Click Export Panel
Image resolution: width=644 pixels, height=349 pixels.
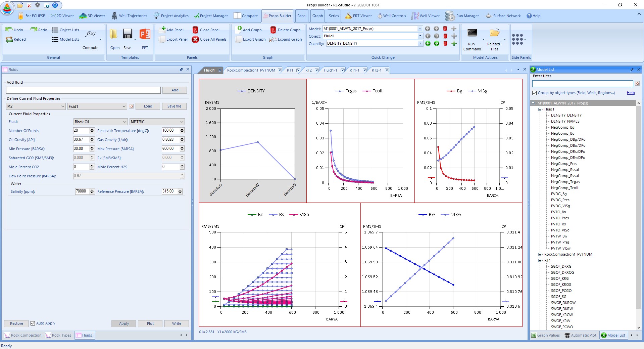[173, 39]
